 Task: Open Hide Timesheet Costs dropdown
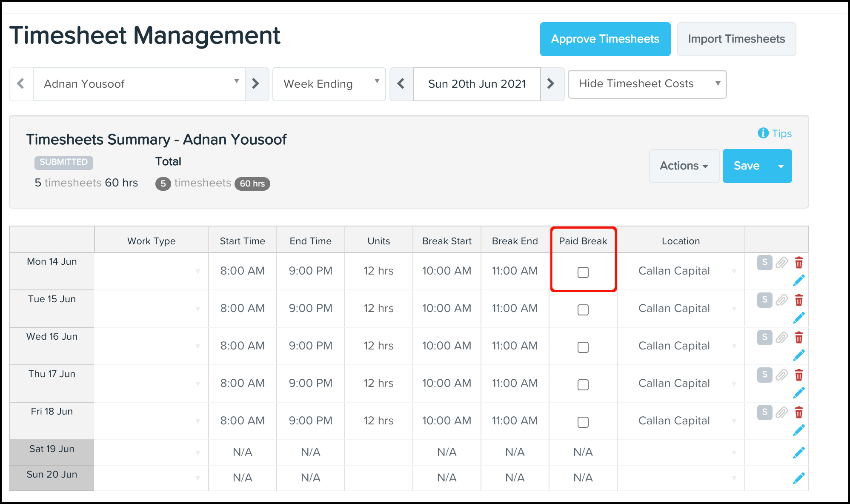click(x=647, y=84)
